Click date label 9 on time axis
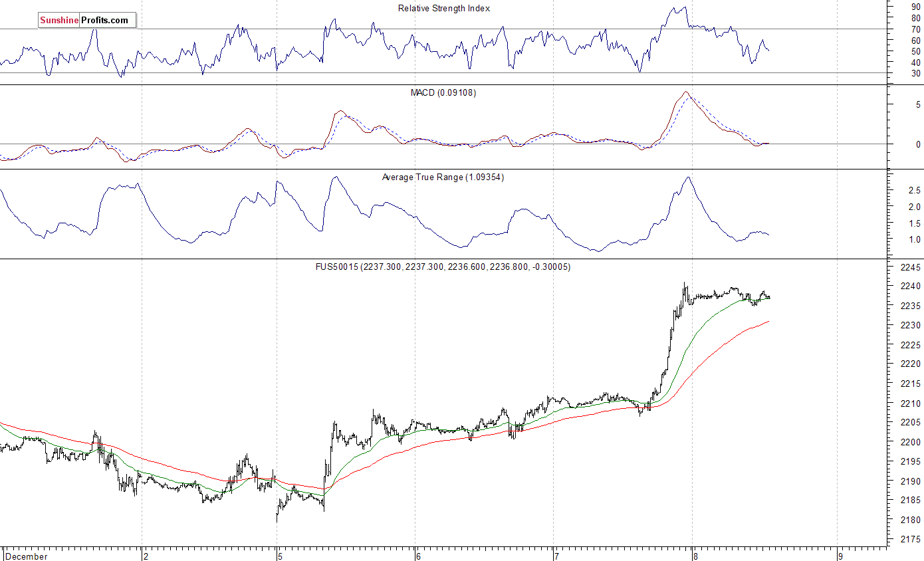 tap(840, 557)
